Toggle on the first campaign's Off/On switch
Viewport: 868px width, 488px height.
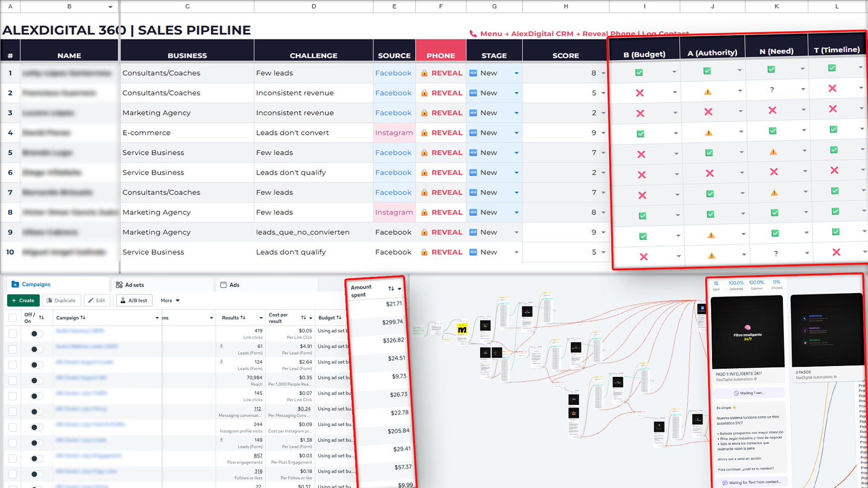pyautogui.click(x=37, y=334)
